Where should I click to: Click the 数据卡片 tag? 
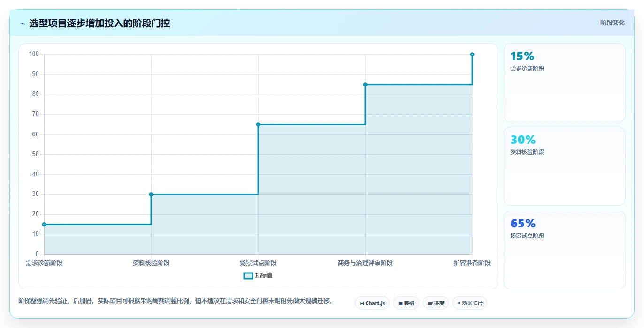[x=470, y=303]
